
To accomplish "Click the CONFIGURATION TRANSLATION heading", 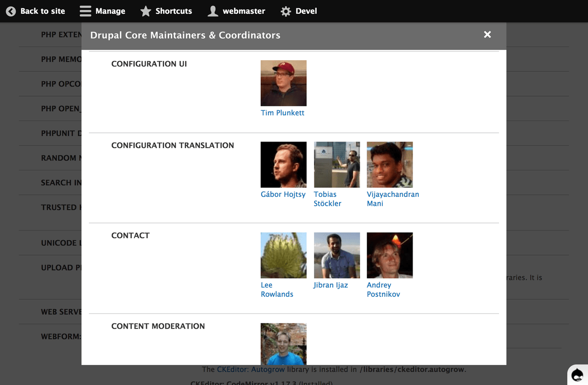I will [172, 145].
